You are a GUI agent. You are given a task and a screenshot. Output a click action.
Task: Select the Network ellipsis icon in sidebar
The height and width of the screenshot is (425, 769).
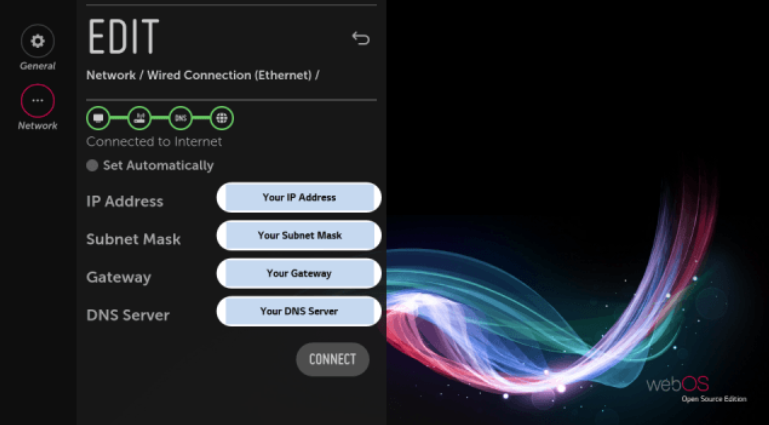[x=38, y=100]
